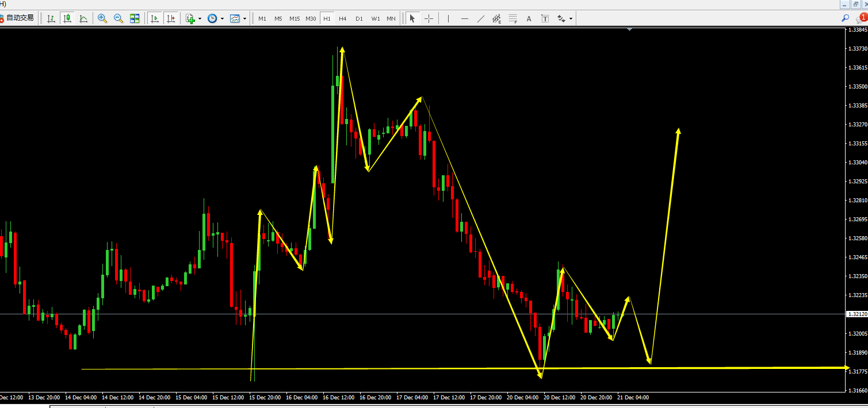The image size is (868, 408).
Task: Choose the trendline drawing tool
Action: pos(480,18)
